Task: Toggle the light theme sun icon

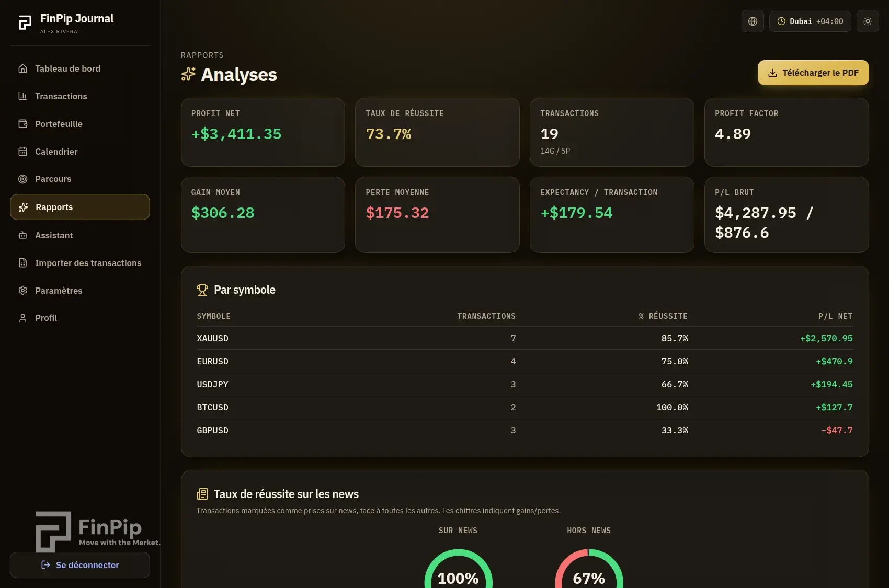Action: click(868, 21)
